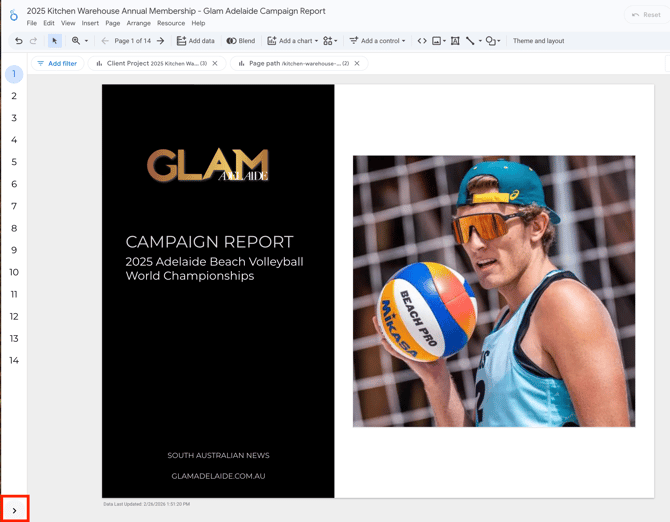The height and width of the screenshot is (522, 670).
Task: Click the undo arrow in toolbar
Action: point(18,41)
